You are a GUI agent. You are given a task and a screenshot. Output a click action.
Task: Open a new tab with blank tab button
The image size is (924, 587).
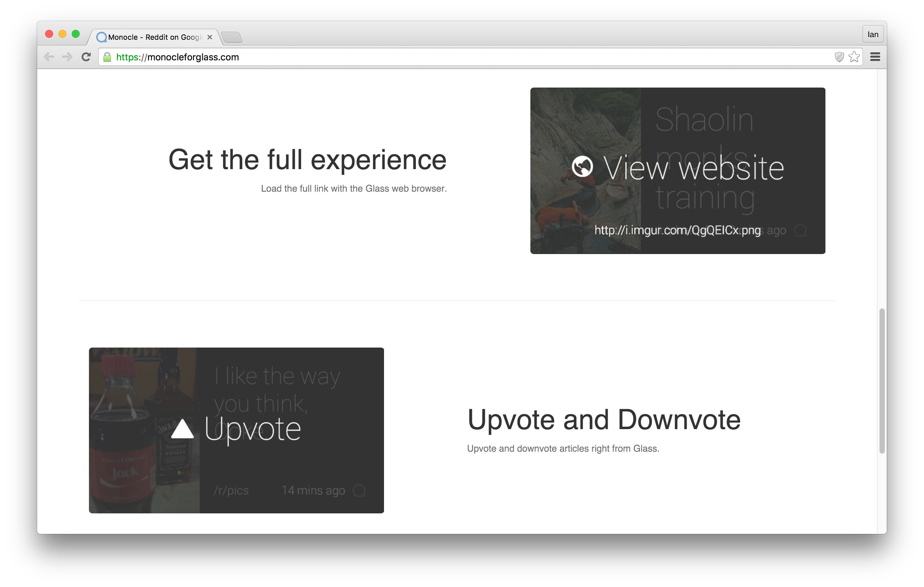(x=232, y=37)
